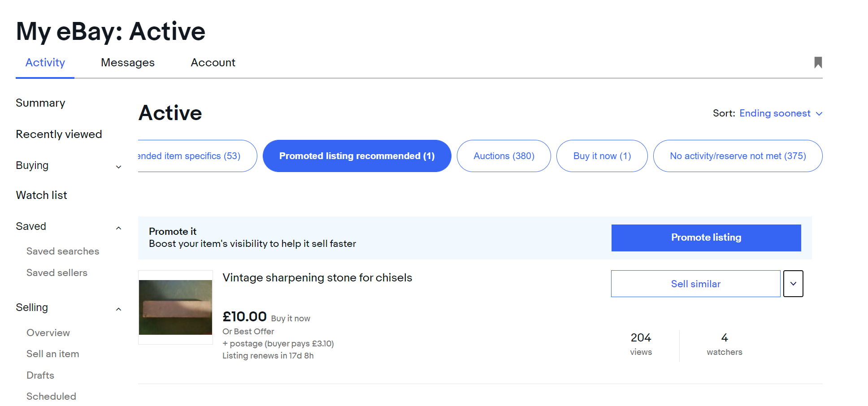Filter by Buy it now (1)
This screenshot has height=406, width=868.
[x=602, y=156]
